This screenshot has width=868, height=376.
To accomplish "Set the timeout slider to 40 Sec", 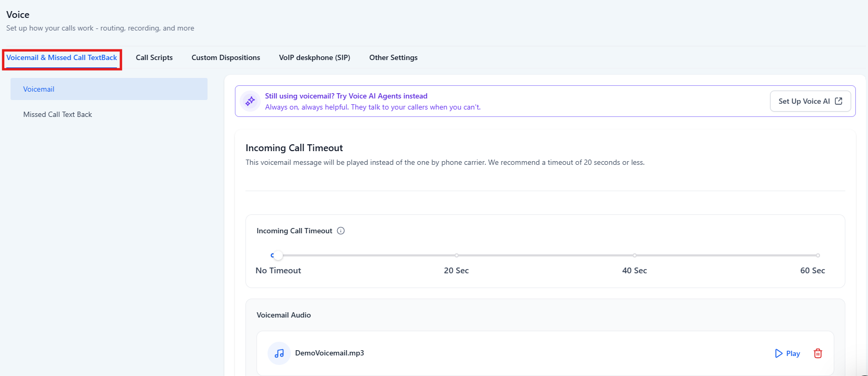I will coord(635,255).
